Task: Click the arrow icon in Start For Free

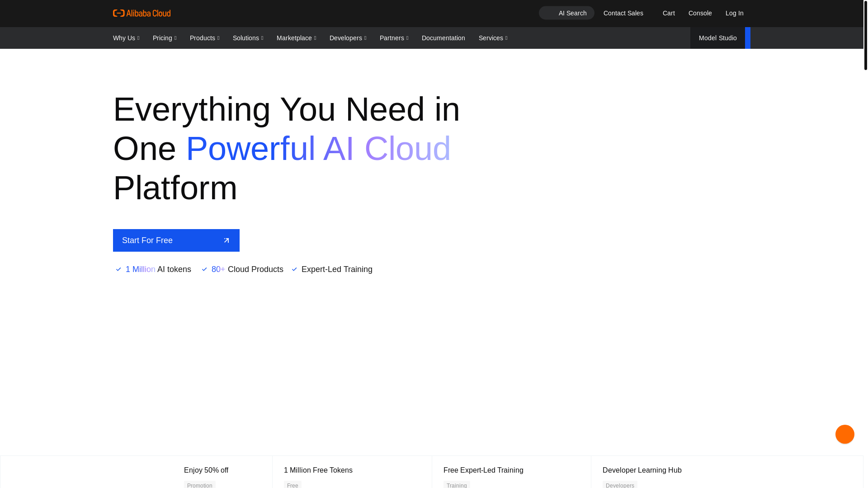Action: click(226, 240)
